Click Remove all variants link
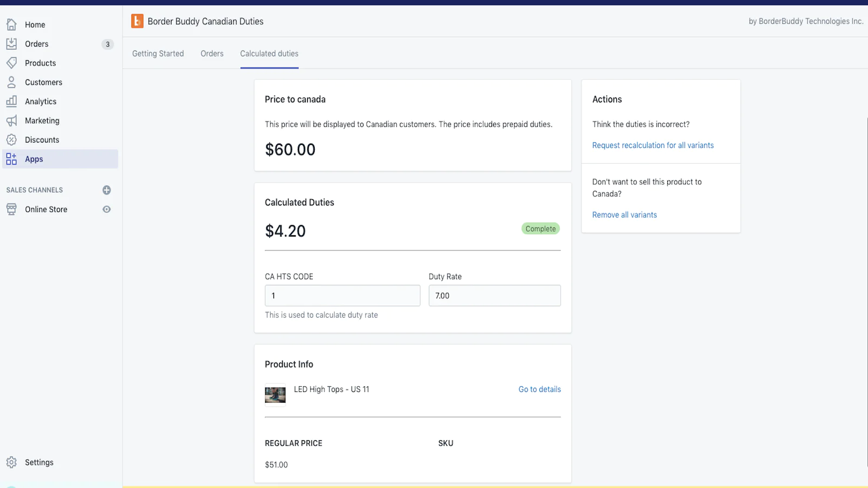868x488 pixels. pos(624,215)
